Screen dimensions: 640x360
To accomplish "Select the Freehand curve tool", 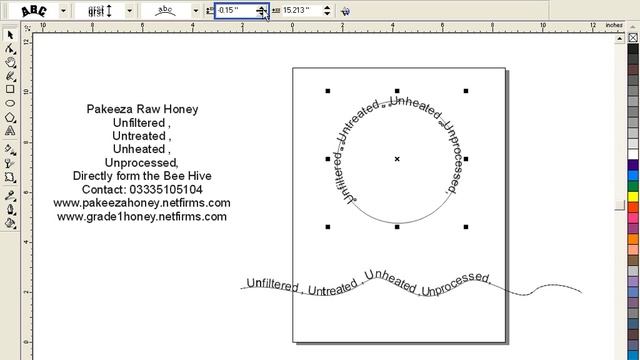I will (x=10, y=76).
